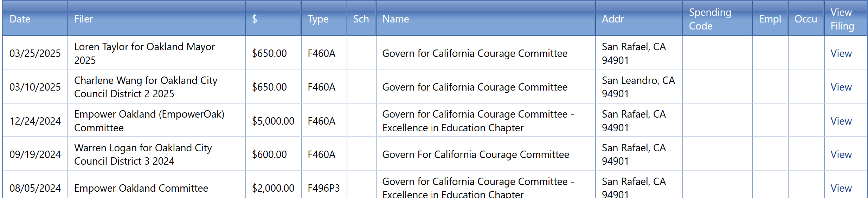Click the Filer column header
This screenshot has width=868, height=198.
point(83,19)
